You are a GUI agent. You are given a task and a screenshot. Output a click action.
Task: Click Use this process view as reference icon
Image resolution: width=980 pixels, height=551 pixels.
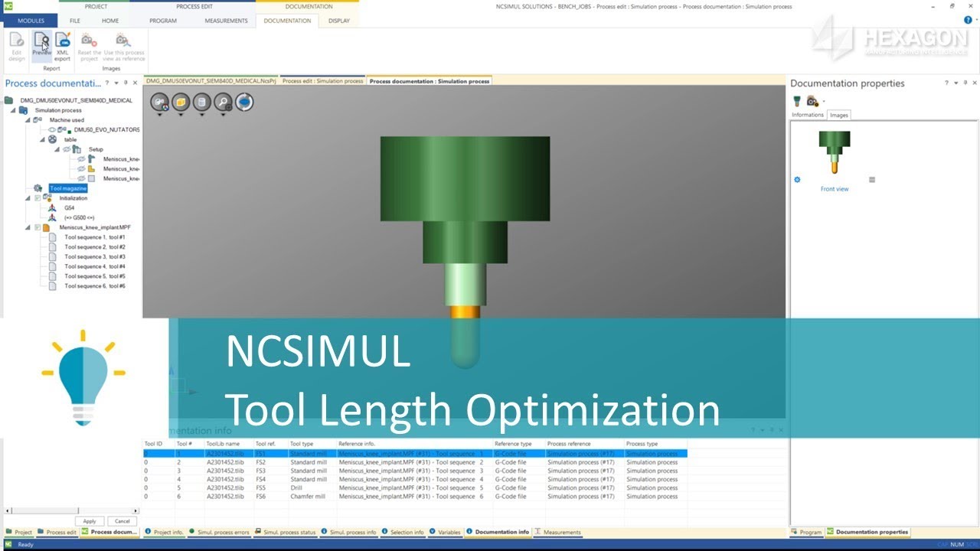tap(122, 40)
